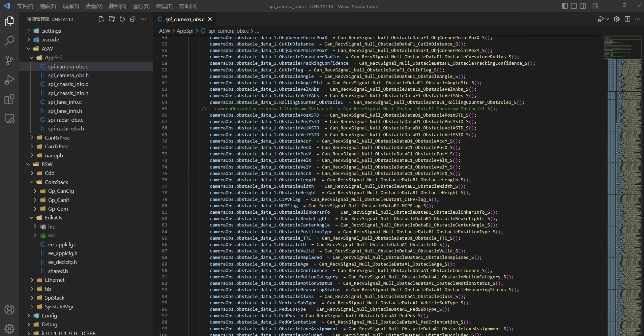The height and width of the screenshot is (336, 644).
Task: Click the minimap code overview
Action: coord(622,185)
